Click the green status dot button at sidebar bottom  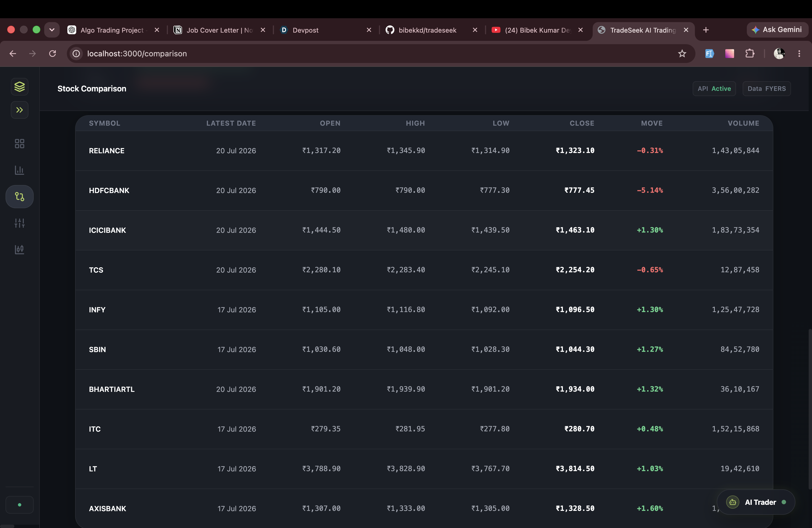(19, 505)
